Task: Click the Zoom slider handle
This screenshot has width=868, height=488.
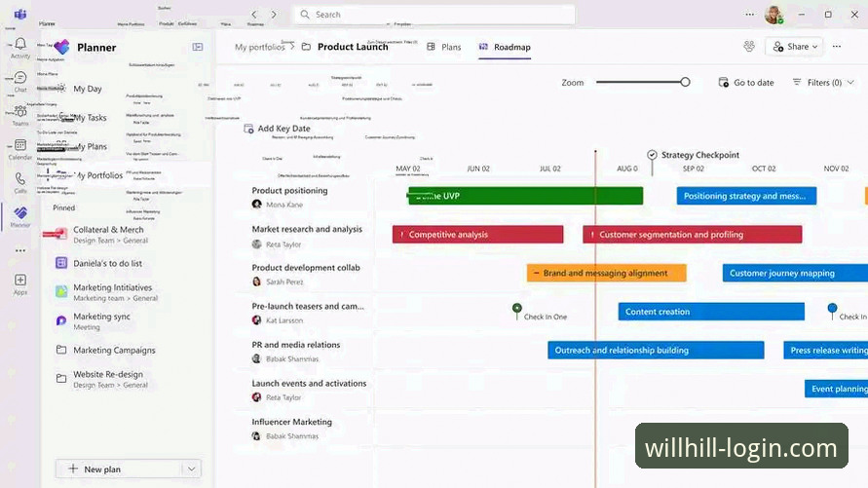Action: click(x=685, y=82)
